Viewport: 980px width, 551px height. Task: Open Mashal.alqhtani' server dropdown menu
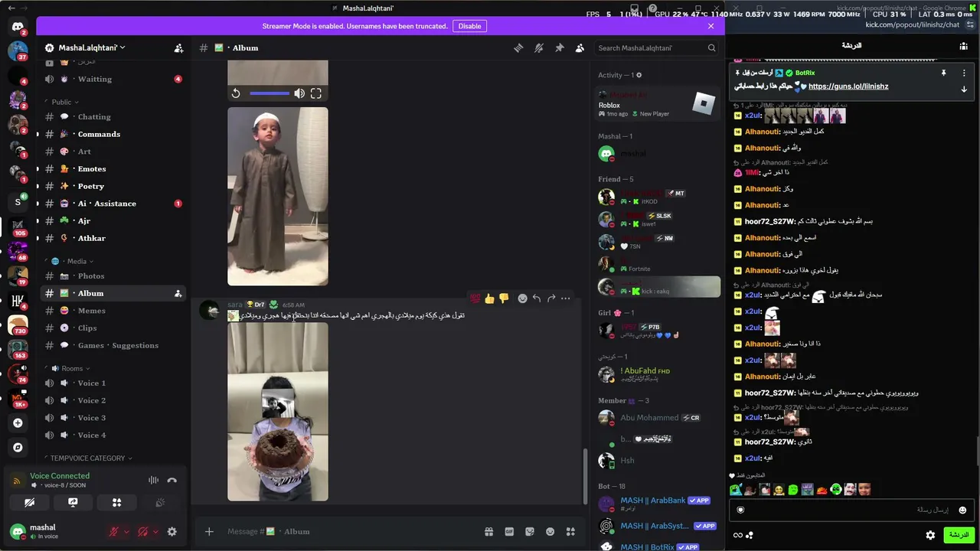pos(92,47)
